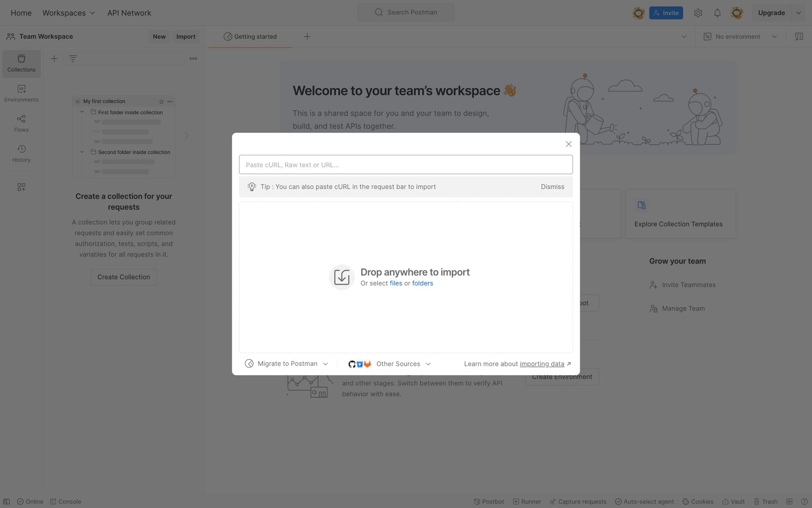812x508 pixels.
Task: Open API Network
Action: coord(129,13)
